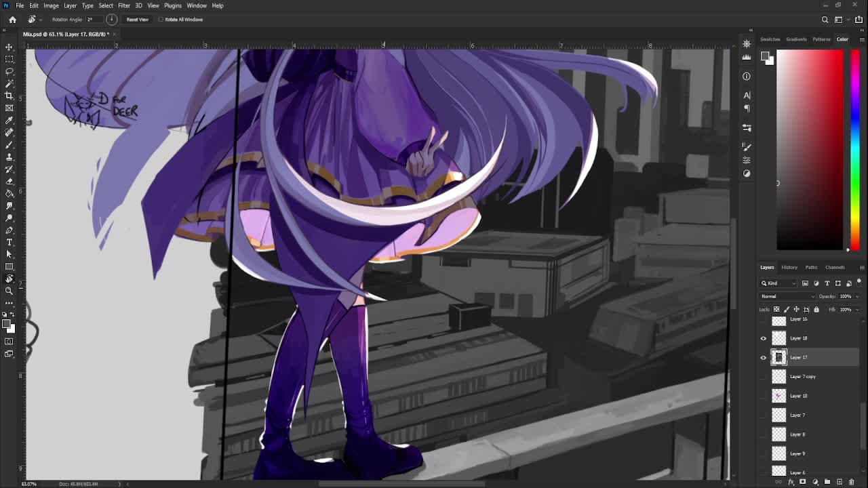
Task: Select the Paint Bucket tool
Action: pos(9,193)
